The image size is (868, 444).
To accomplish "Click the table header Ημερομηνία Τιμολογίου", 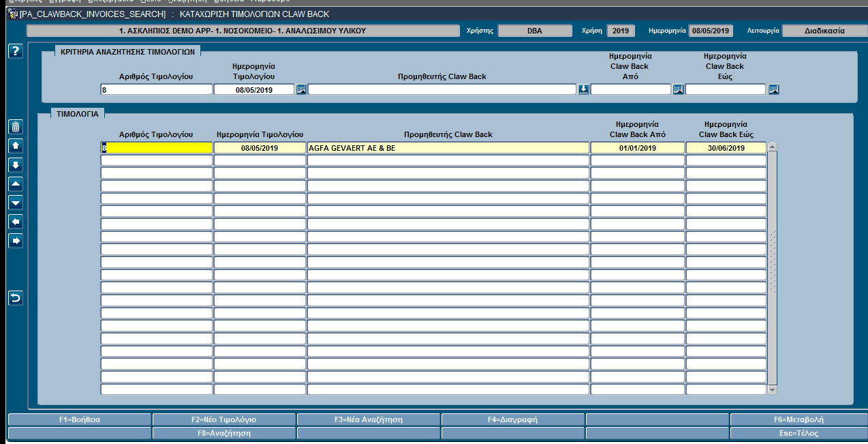I will (x=260, y=134).
